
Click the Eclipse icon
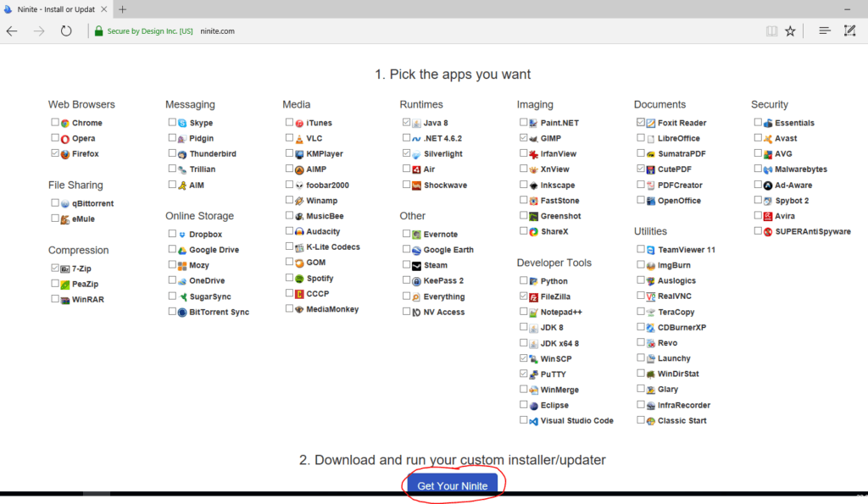click(534, 406)
